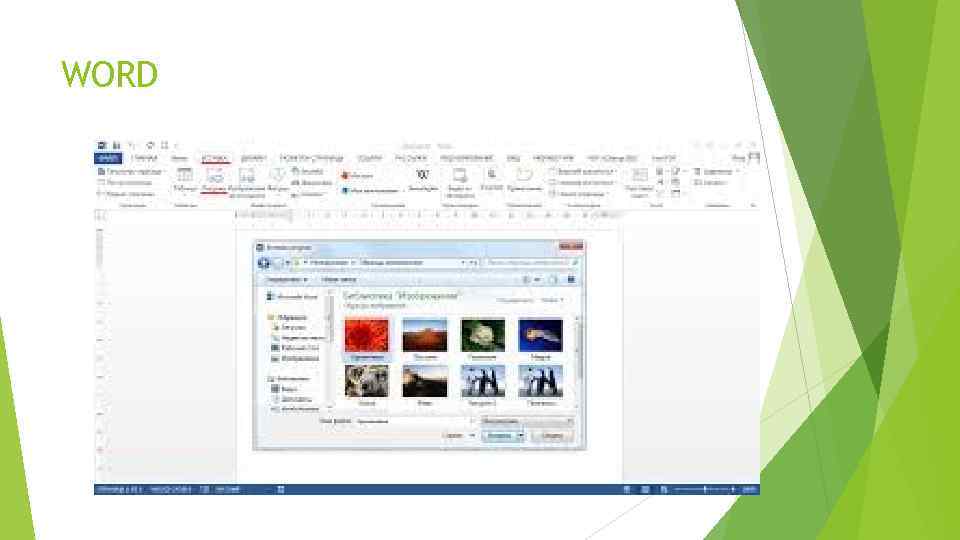
Task: Click the Вставить button
Action: tap(499, 436)
